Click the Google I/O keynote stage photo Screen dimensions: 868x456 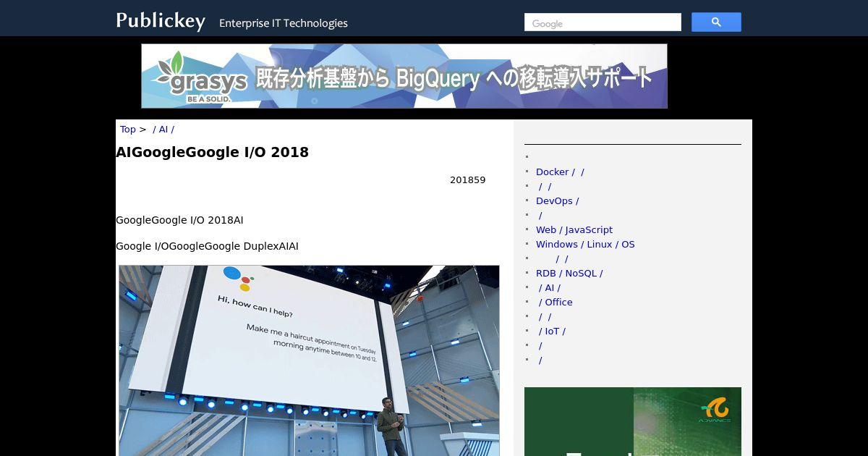point(309,360)
